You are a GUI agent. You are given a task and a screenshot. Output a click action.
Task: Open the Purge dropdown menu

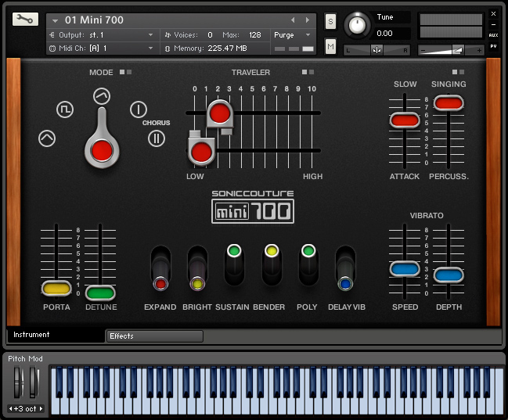(x=293, y=35)
